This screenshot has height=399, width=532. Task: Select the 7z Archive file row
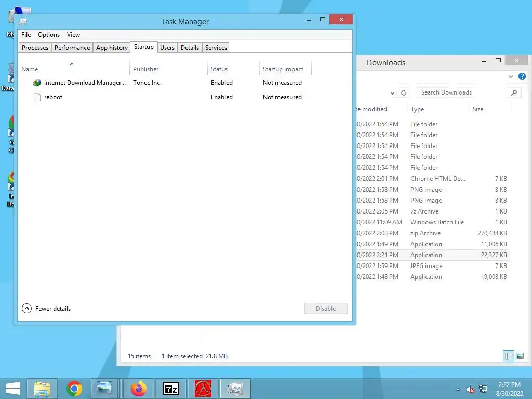tap(433, 211)
